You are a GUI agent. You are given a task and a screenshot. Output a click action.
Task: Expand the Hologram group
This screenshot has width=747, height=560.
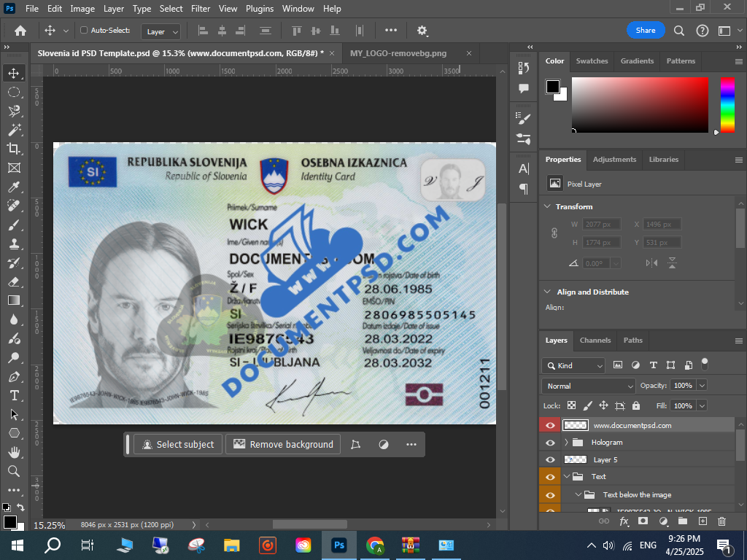(566, 443)
